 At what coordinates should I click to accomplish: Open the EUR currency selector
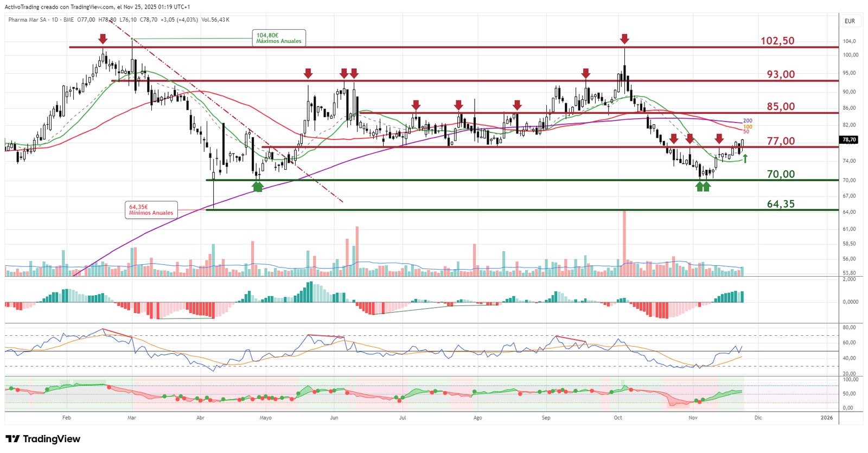(x=850, y=21)
